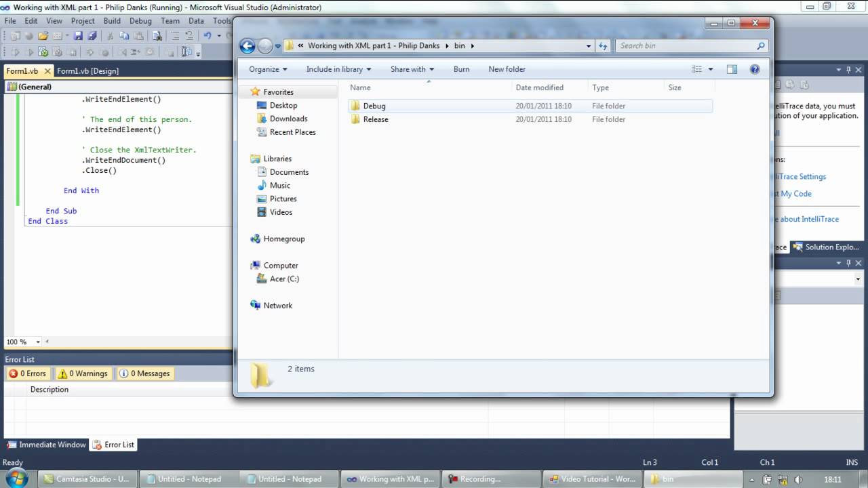Expand the address bar history dropdown
This screenshot has width=868, height=488.
[589, 46]
